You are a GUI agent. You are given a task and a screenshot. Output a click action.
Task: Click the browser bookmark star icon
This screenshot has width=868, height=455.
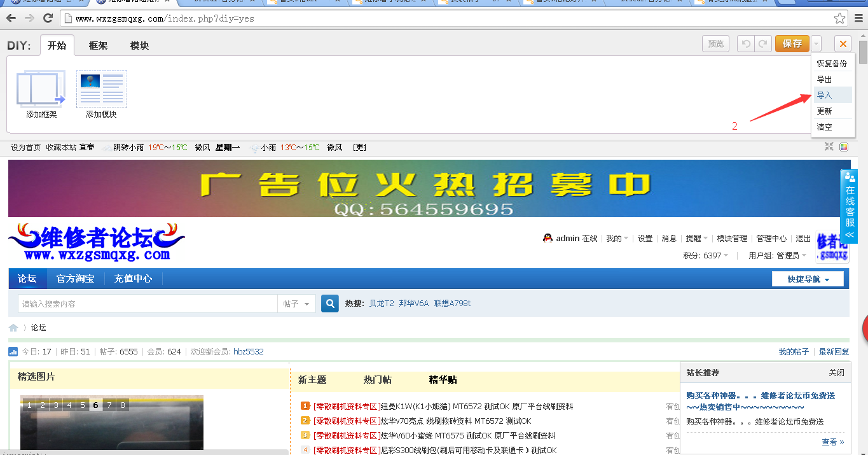coord(839,18)
